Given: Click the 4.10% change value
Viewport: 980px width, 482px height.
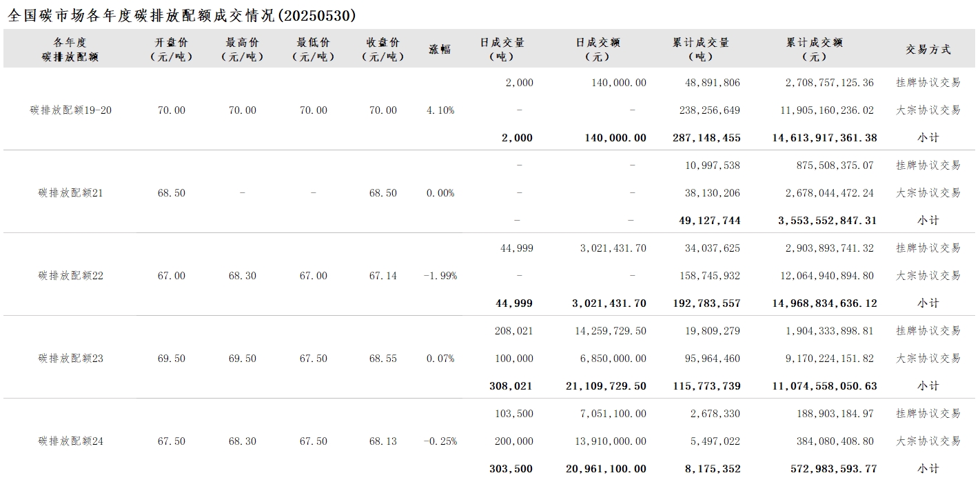Looking at the screenshot, I should tap(440, 110).
